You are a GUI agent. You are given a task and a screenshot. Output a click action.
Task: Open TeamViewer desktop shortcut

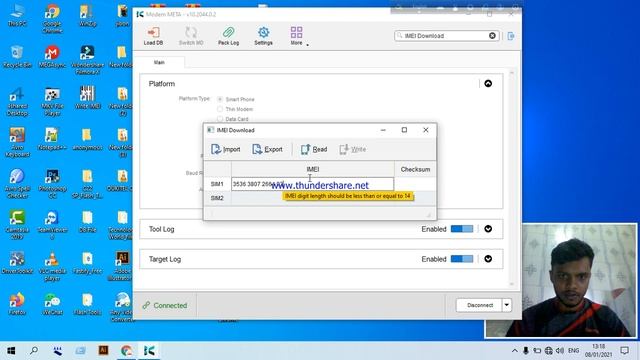click(x=52, y=224)
